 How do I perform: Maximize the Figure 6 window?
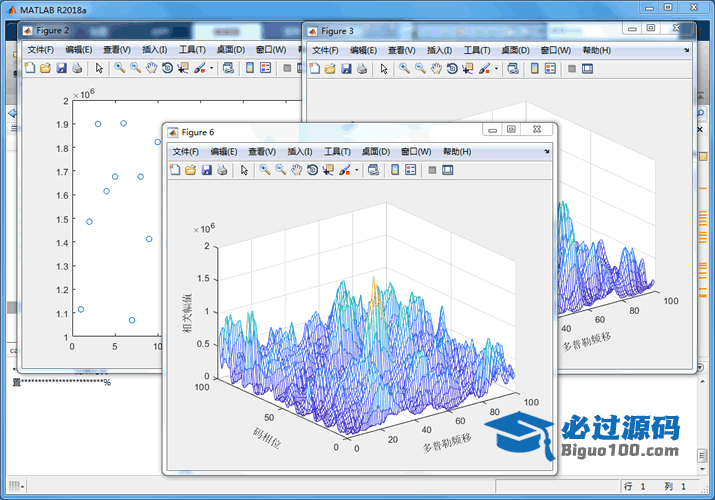click(511, 129)
